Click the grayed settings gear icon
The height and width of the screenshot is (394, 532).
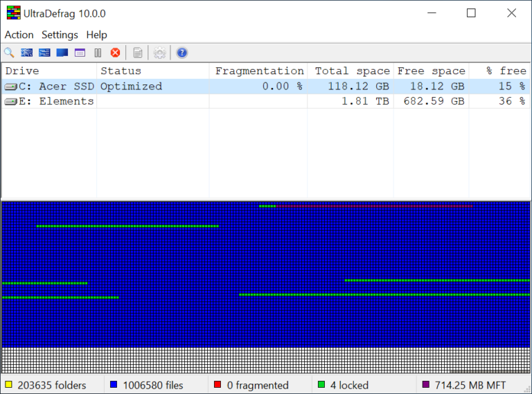(x=159, y=53)
